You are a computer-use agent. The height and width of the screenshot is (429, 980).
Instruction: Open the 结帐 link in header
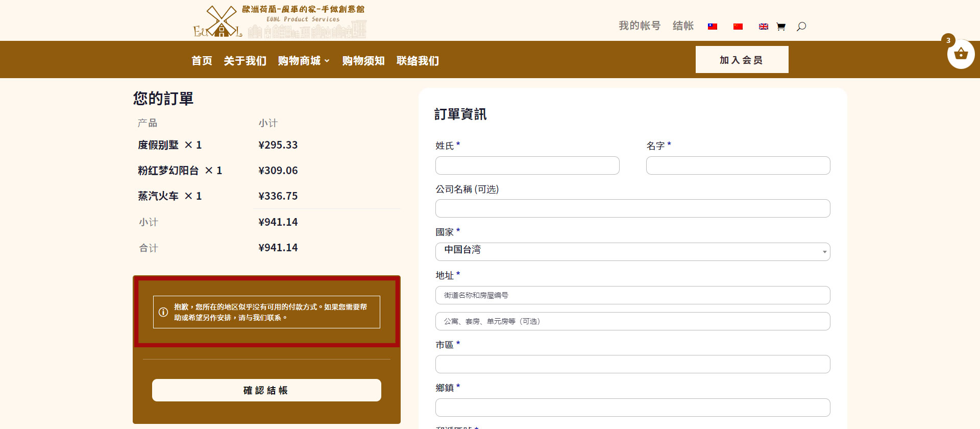[683, 26]
